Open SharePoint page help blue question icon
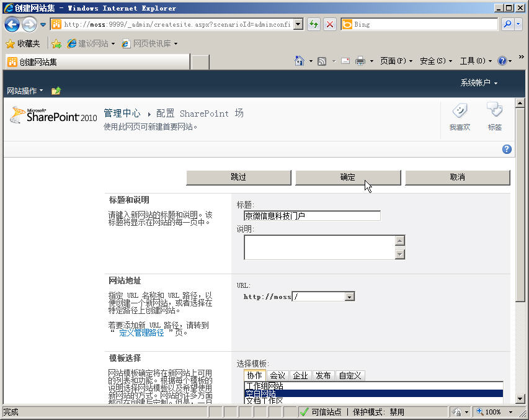Screen dimensions: 529x420 tap(507, 150)
